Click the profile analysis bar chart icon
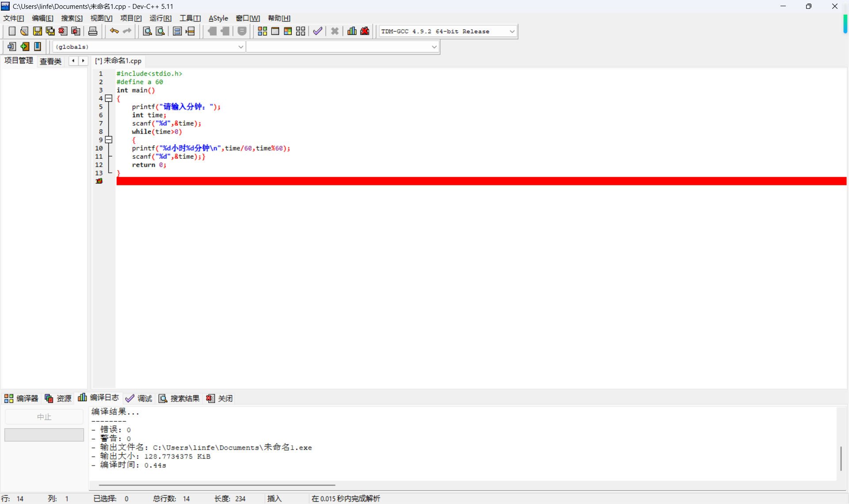The width and height of the screenshot is (849, 504). click(x=352, y=31)
